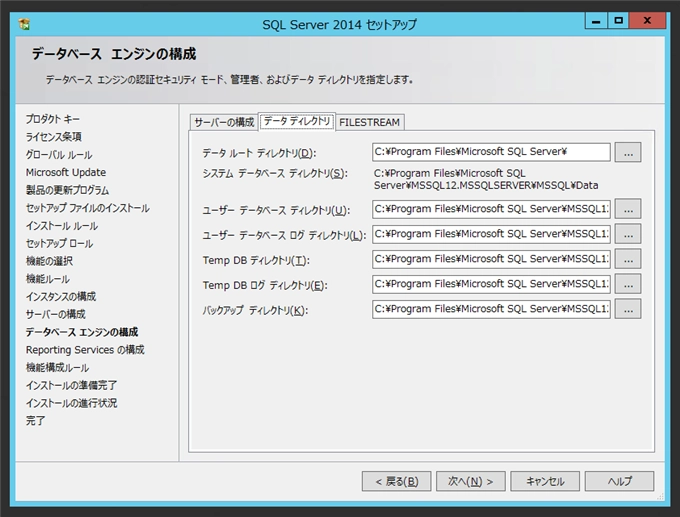Open help with ヘルプ button
The image size is (680, 517).
tap(619, 481)
